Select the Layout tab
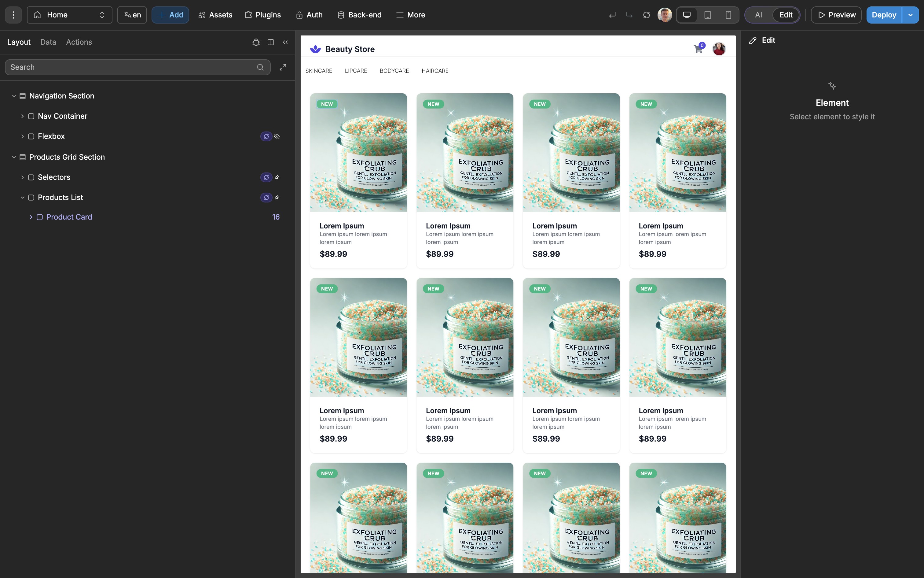 (x=19, y=42)
